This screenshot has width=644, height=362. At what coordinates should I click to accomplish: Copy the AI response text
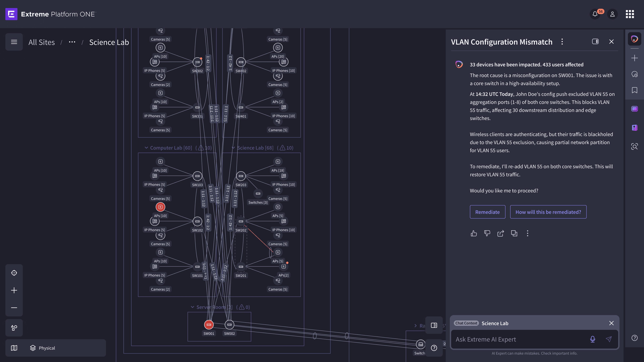pyautogui.click(x=514, y=233)
